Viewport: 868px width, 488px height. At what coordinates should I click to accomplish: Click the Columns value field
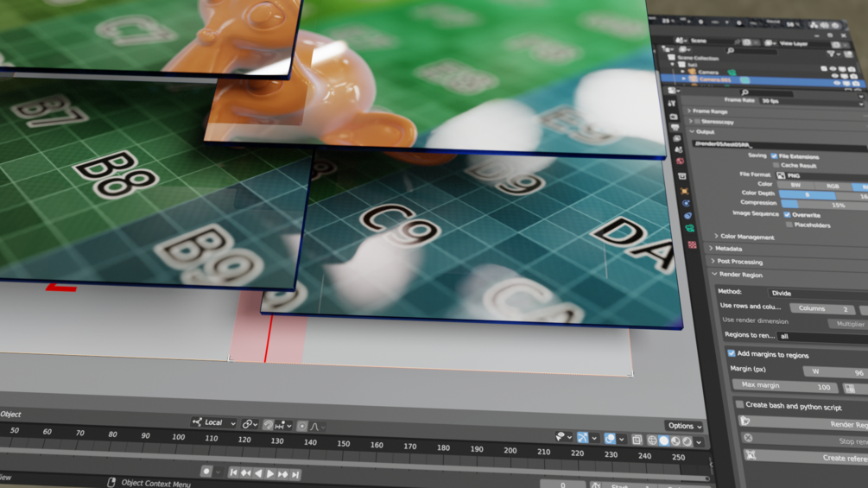[821, 308]
